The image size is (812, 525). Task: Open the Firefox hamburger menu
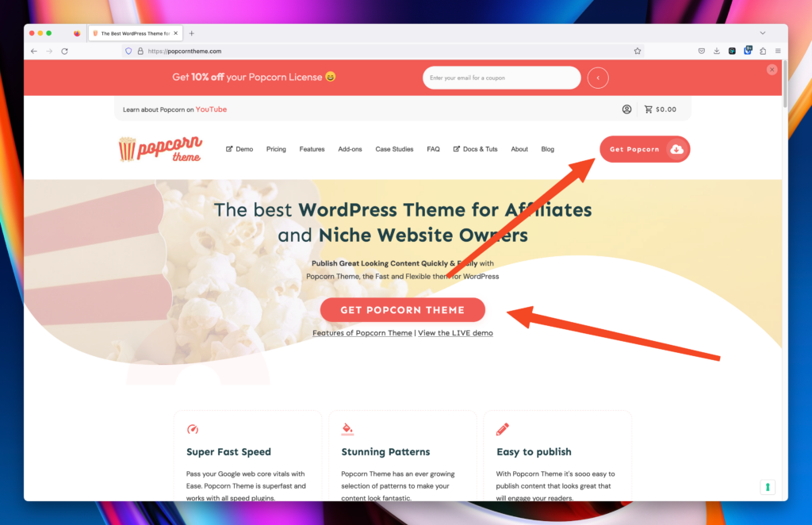coord(778,51)
